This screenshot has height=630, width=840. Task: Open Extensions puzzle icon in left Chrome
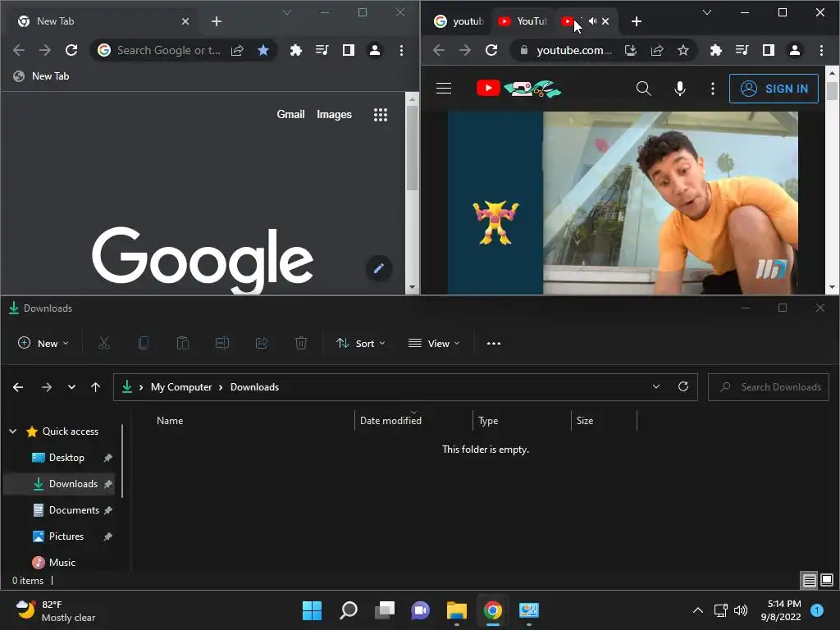tap(295, 50)
